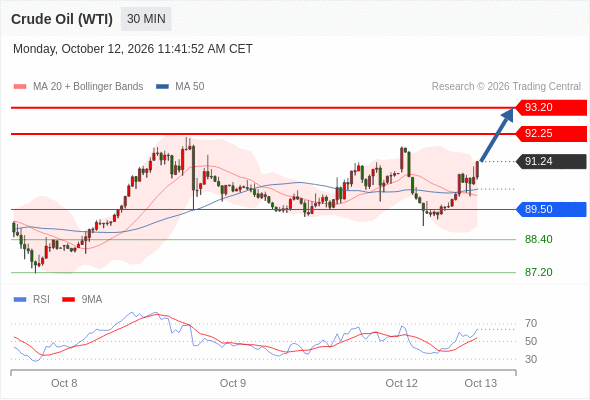Screen dimensions: 590x400
Task: Click the Oct 8 date axis label
Action: tap(64, 383)
